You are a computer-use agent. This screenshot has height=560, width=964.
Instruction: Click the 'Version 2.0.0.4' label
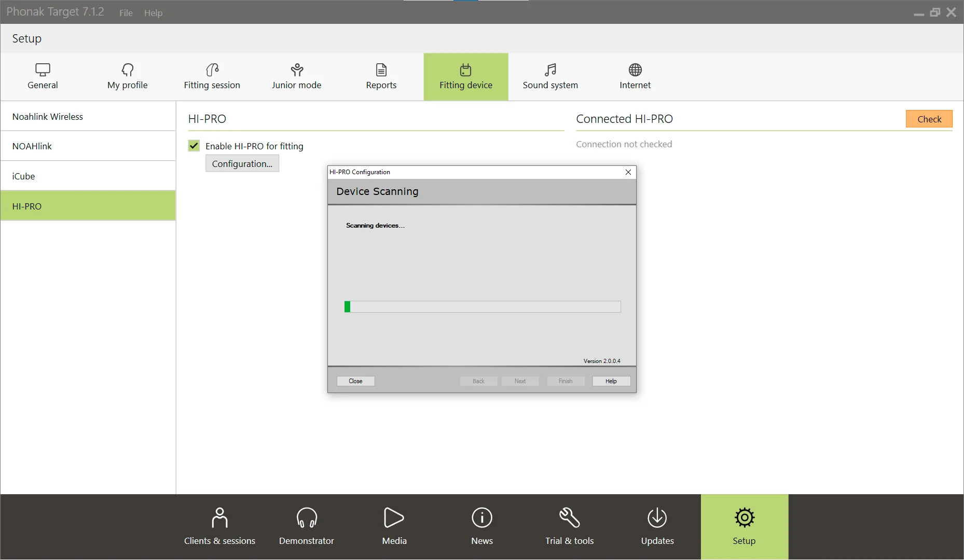pyautogui.click(x=602, y=361)
